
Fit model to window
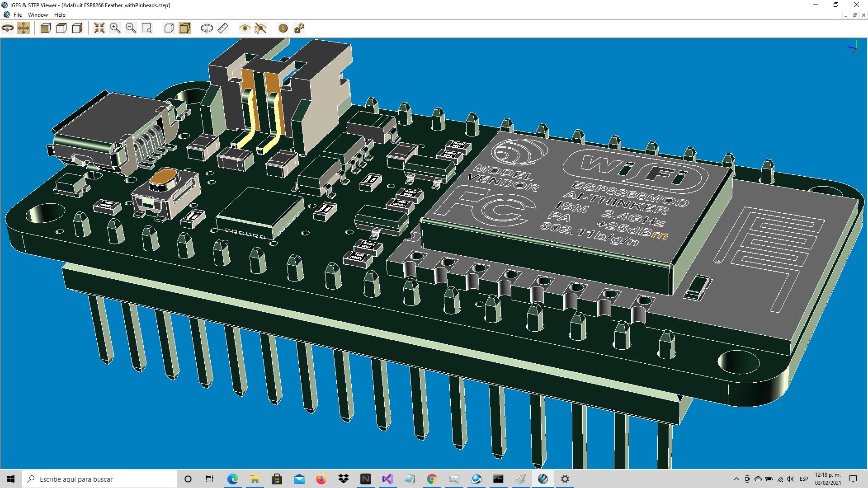coord(99,28)
